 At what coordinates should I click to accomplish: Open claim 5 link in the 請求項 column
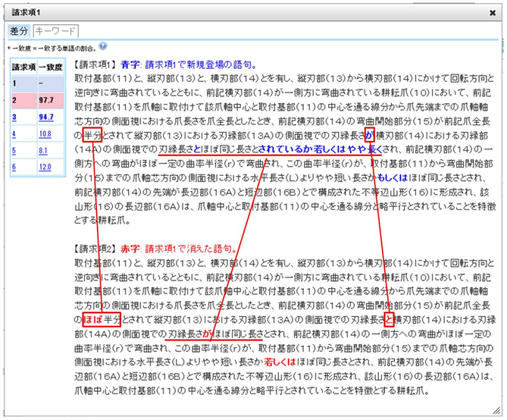14,151
